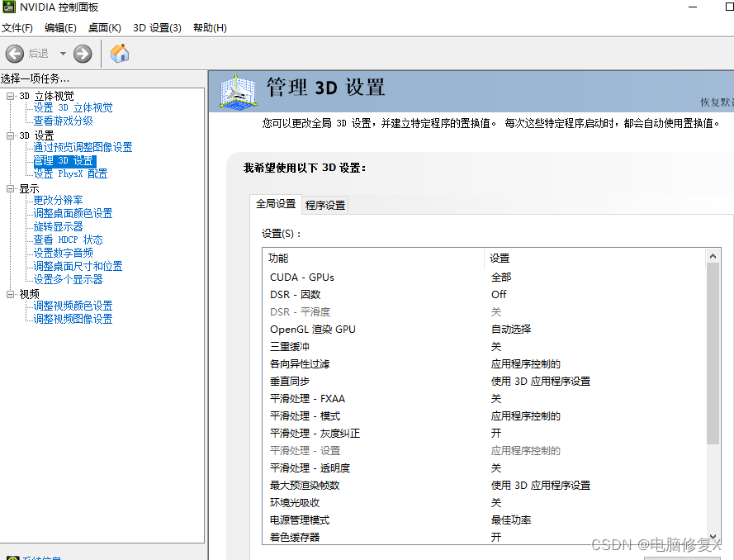Collapse the 3D 设置 tree node
This screenshot has width=734, height=560.
click(x=10, y=135)
